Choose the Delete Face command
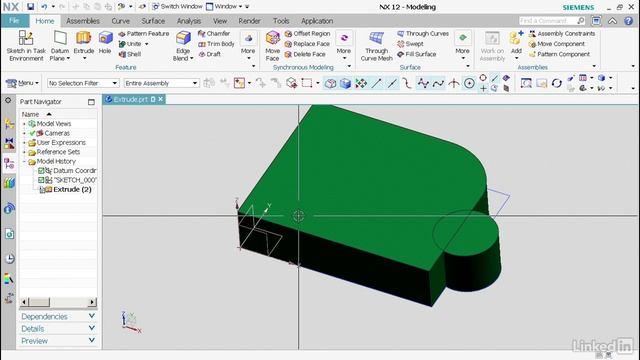Image resolution: width=640 pixels, height=360 pixels. (x=305, y=54)
